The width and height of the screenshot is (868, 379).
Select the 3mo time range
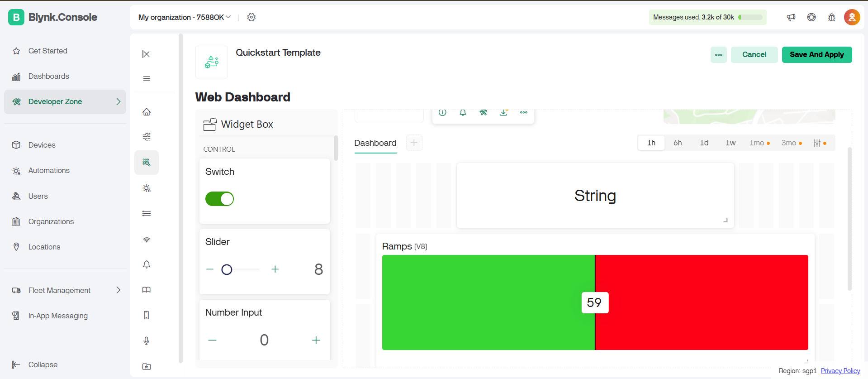point(792,143)
